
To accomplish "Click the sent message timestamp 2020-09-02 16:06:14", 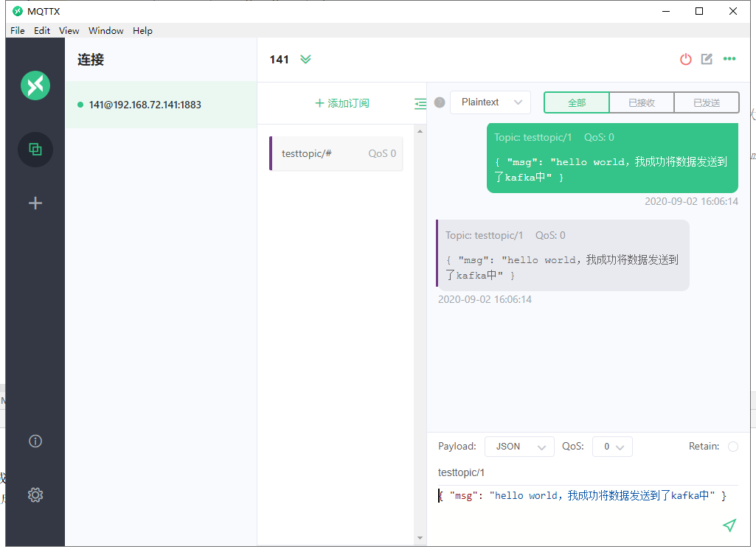I will [x=691, y=201].
